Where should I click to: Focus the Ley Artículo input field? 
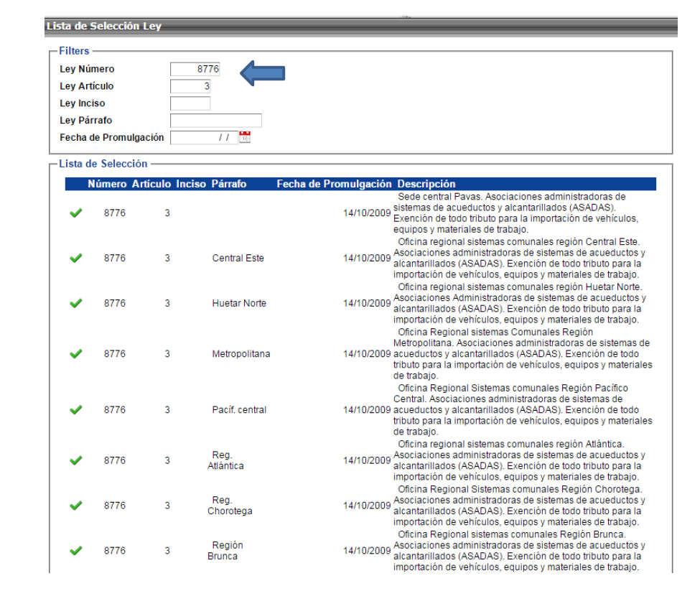190,86
